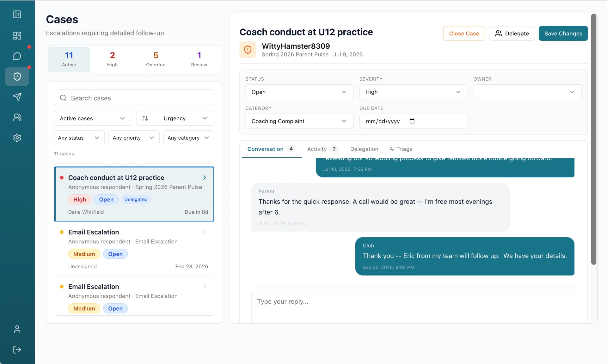Click the sort arrows icon beside Urgency

145,118
